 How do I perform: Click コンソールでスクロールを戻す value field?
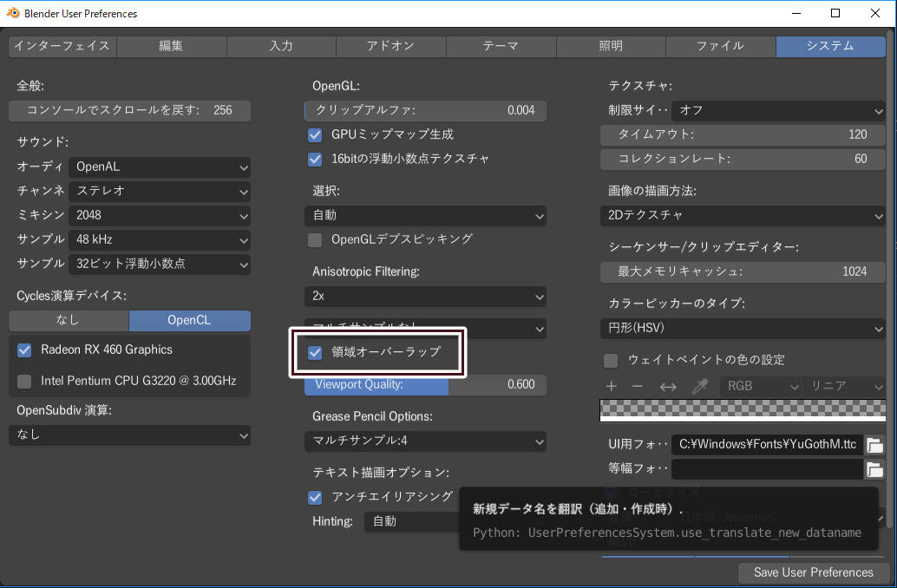(x=130, y=110)
